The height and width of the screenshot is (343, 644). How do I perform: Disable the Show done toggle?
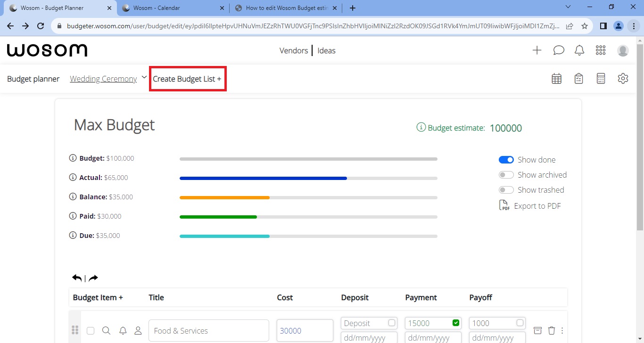(x=506, y=160)
